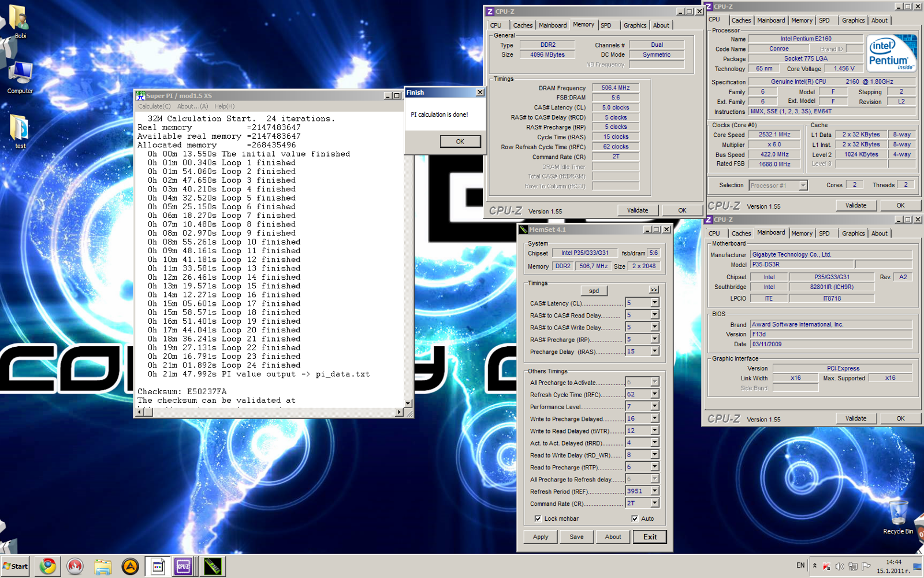Click the red security alert tray icon
Screen dimensions: 924x578
coord(826,566)
